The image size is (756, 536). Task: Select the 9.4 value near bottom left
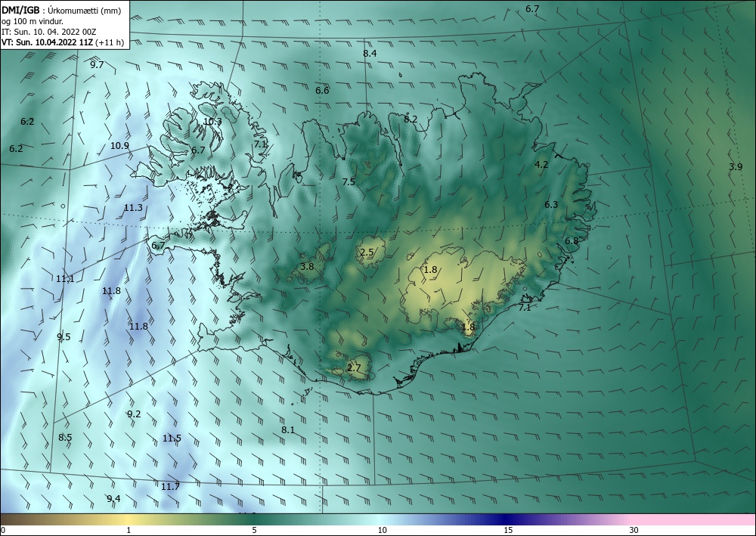[x=114, y=498]
